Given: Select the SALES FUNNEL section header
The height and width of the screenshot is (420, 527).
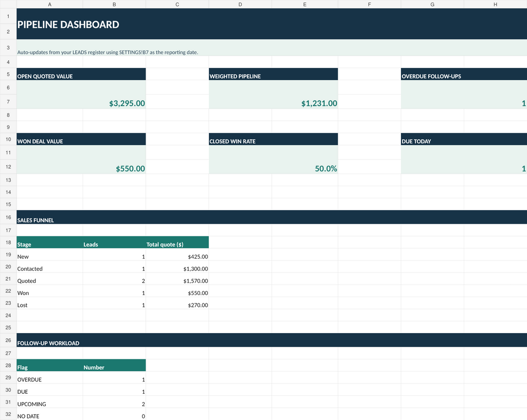Looking at the screenshot, I should (272, 217).
